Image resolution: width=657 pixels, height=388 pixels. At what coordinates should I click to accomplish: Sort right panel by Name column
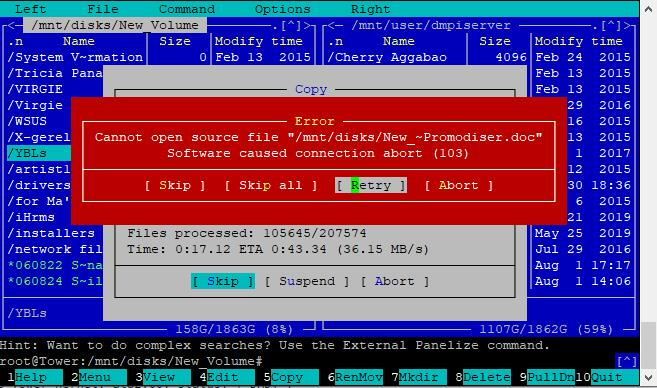coord(398,41)
